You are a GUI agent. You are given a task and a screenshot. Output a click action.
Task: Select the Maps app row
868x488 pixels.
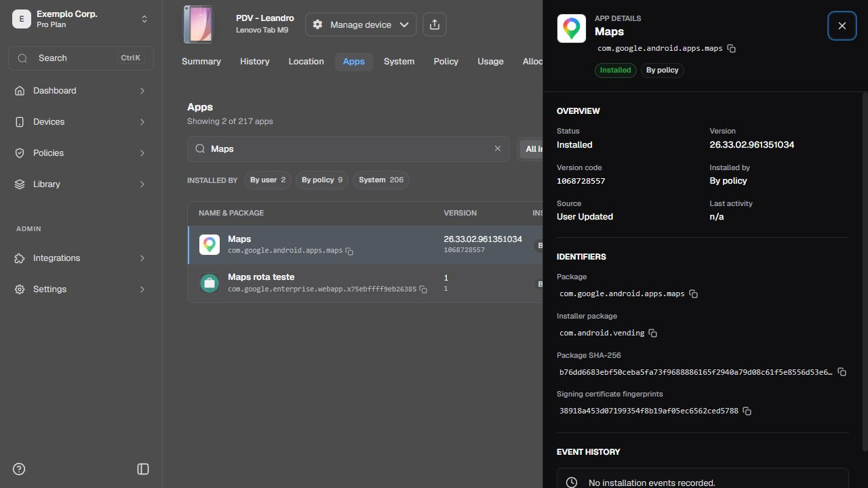click(x=366, y=245)
